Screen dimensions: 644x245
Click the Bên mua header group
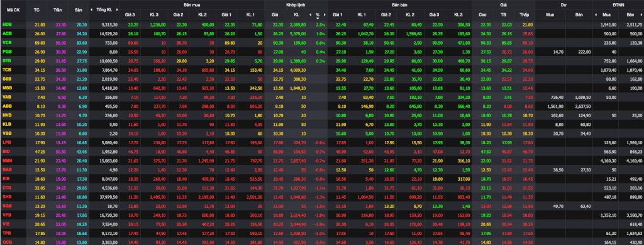click(192, 4)
